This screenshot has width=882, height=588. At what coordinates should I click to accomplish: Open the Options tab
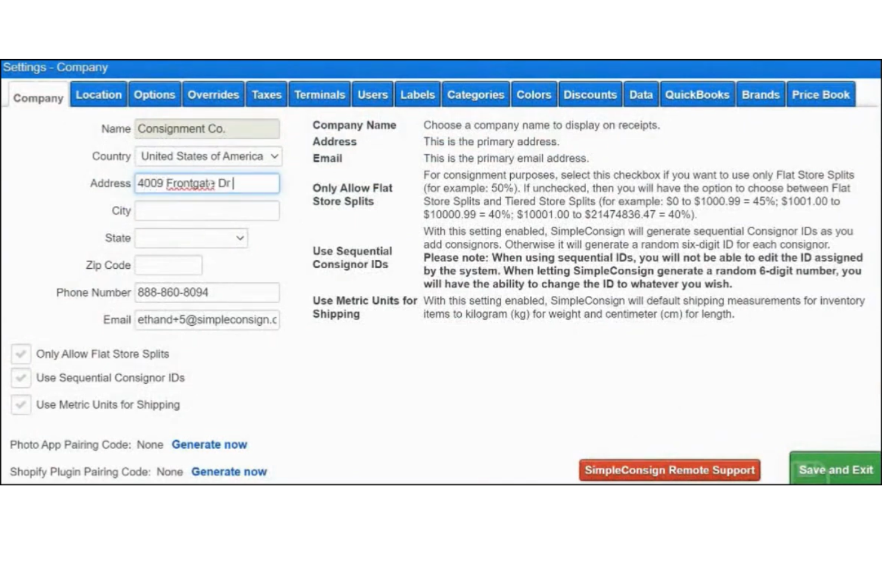coord(154,94)
